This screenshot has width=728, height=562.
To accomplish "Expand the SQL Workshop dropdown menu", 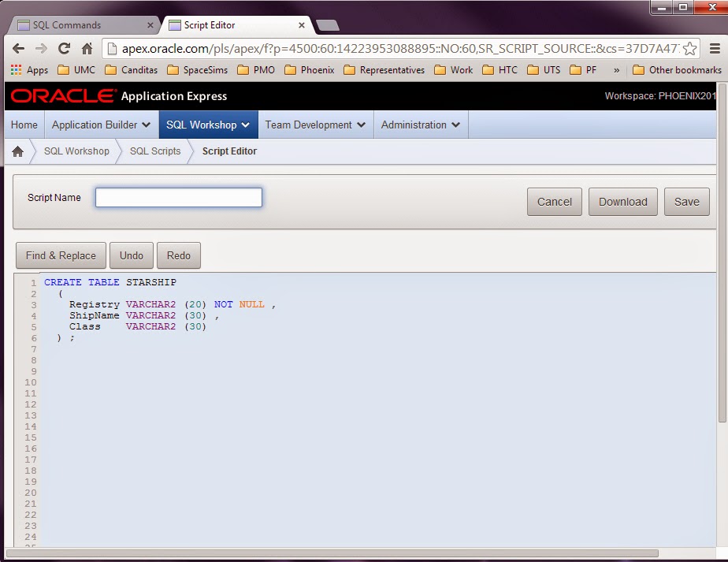I will [207, 124].
